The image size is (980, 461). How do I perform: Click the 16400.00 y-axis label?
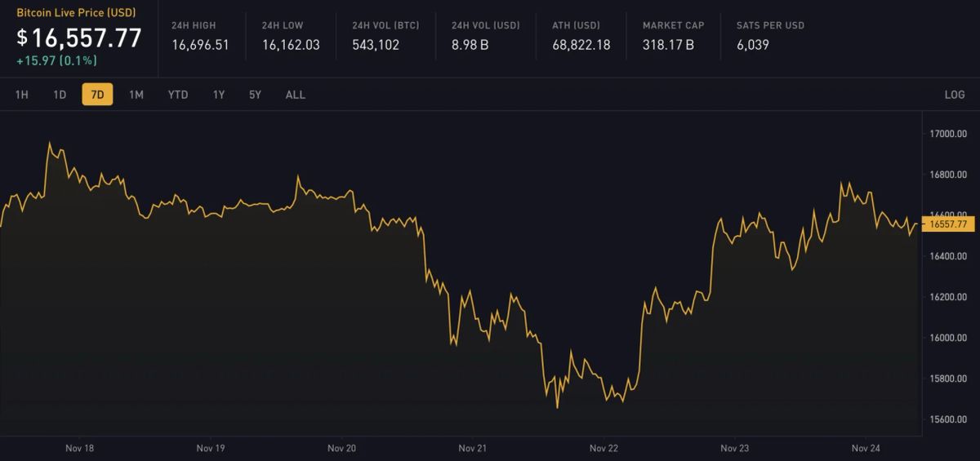point(949,256)
